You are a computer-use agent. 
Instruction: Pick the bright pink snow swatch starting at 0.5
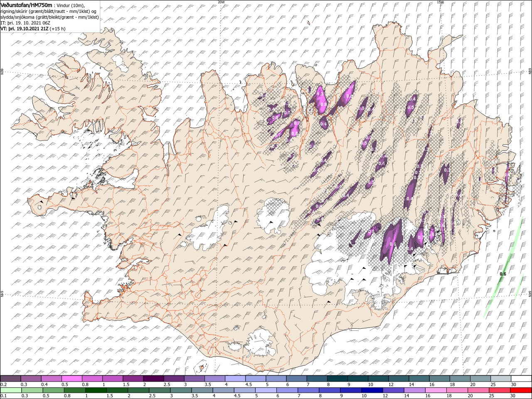71,378
